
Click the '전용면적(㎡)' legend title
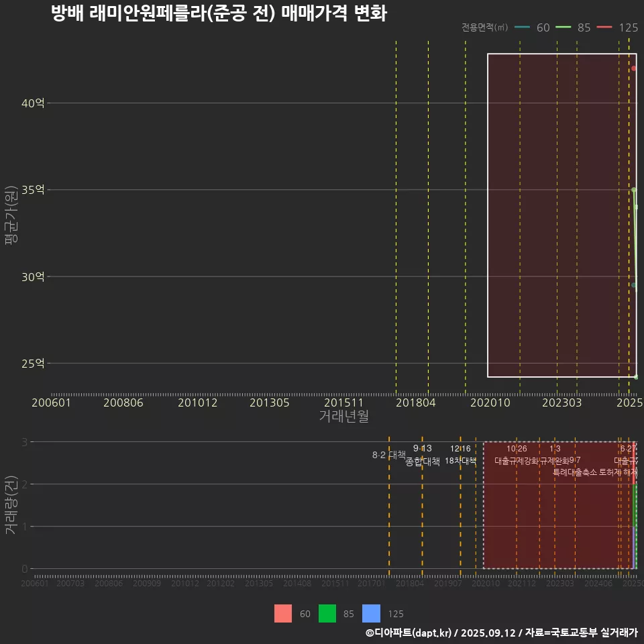pos(484,27)
